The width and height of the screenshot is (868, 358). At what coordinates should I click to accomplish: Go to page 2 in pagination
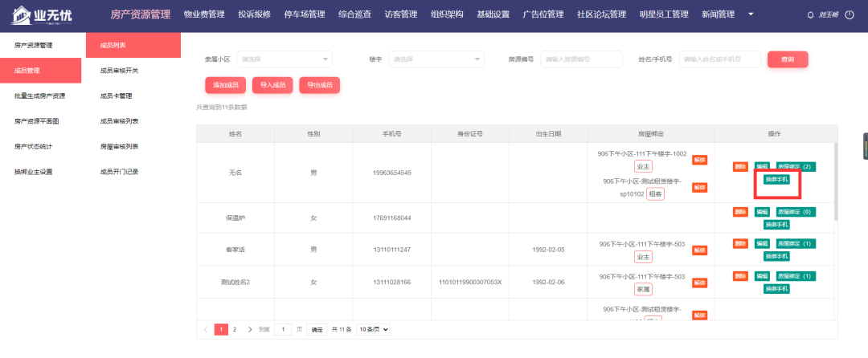[x=235, y=329]
